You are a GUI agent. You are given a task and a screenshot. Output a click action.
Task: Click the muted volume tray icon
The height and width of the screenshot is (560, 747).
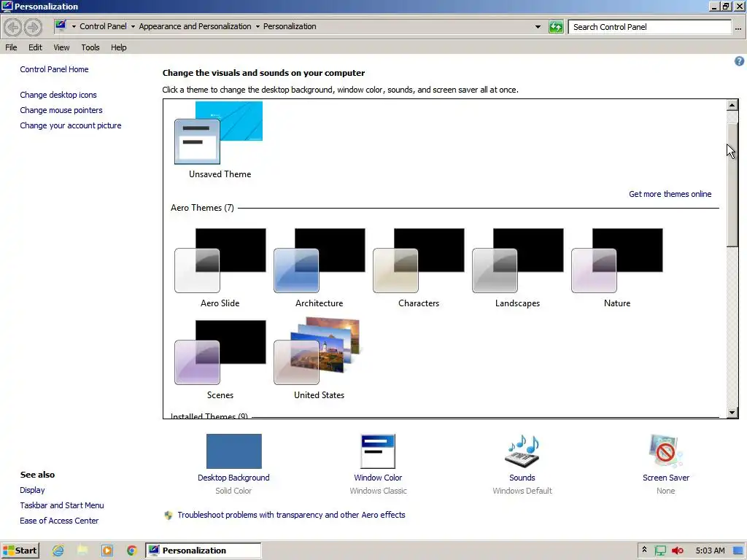[x=678, y=551]
